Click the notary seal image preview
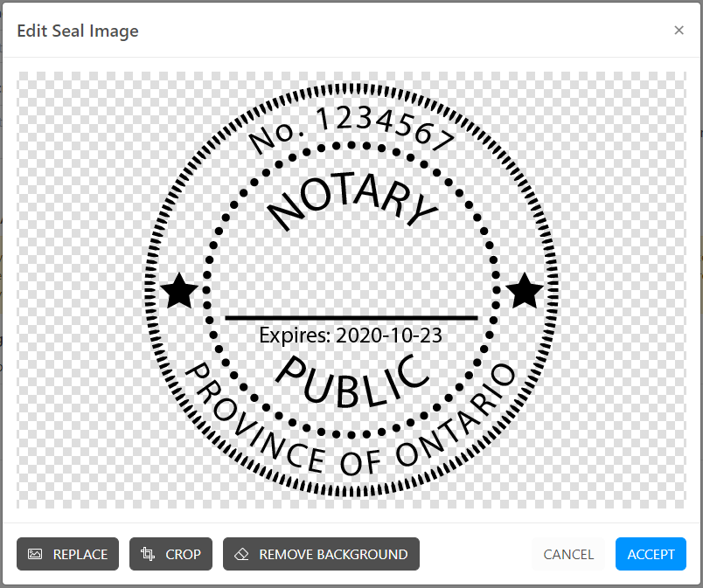Screen dimensions: 703x588 351,290
